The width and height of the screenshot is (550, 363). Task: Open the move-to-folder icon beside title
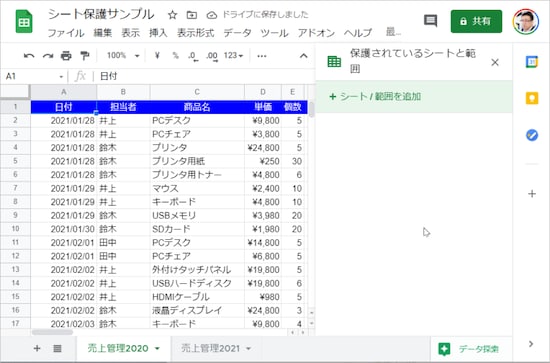192,15
